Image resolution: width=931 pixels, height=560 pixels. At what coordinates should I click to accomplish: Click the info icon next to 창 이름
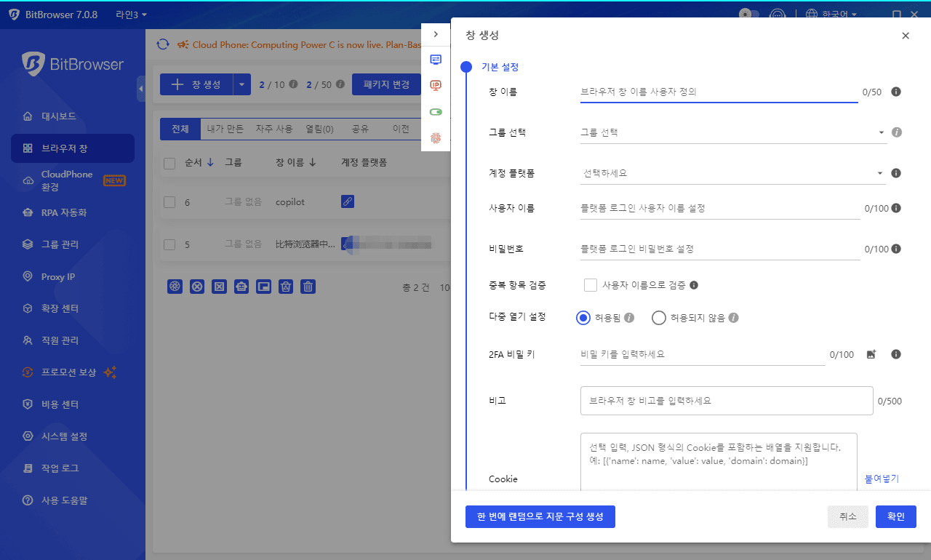click(x=896, y=92)
